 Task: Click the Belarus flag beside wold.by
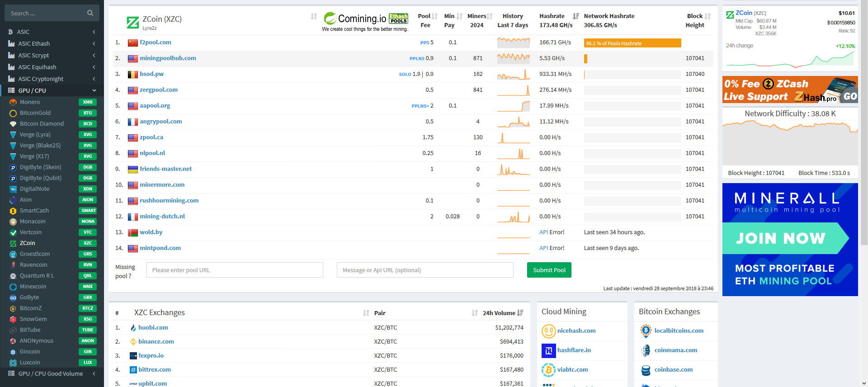[x=133, y=232]
